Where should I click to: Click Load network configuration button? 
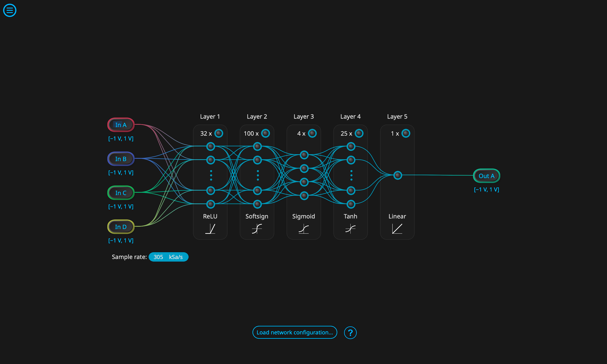(295, 332)
